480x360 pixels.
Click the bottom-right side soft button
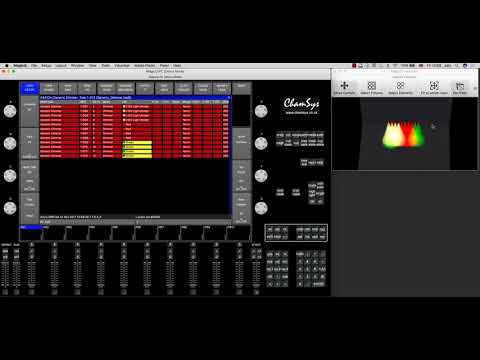[241, 208]
